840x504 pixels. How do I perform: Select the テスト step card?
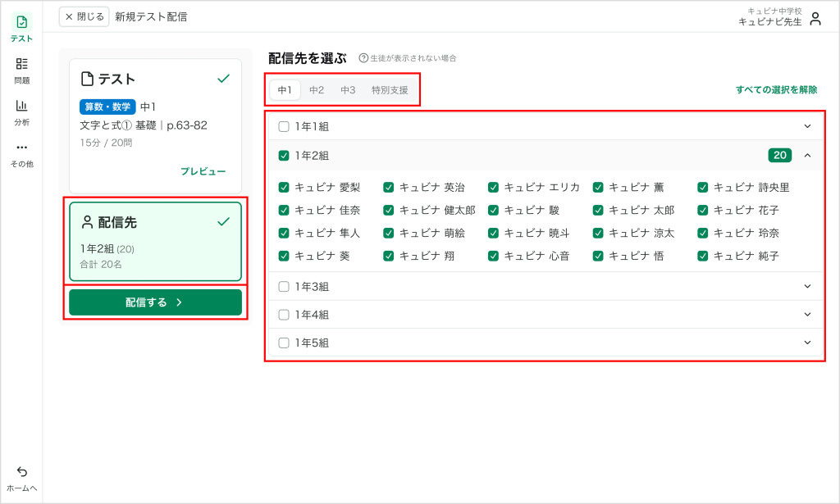155,125
